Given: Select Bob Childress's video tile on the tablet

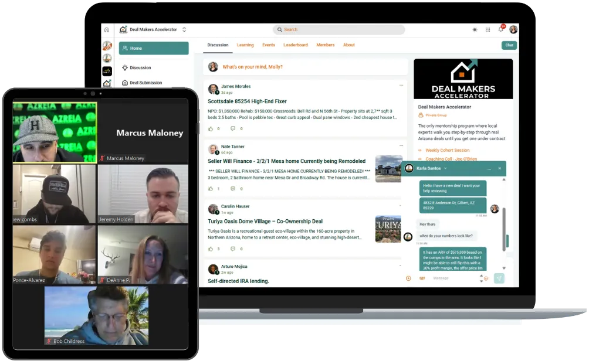Looking at the screenshot, I should coord(97,316).
